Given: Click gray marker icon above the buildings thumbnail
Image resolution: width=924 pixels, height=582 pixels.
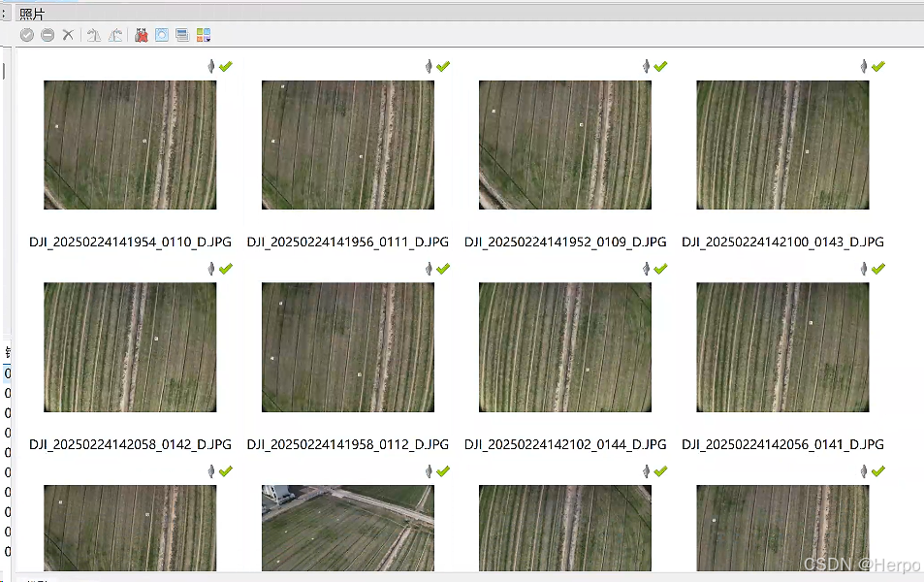Looking at the screenshot, I should coord(429,471).
